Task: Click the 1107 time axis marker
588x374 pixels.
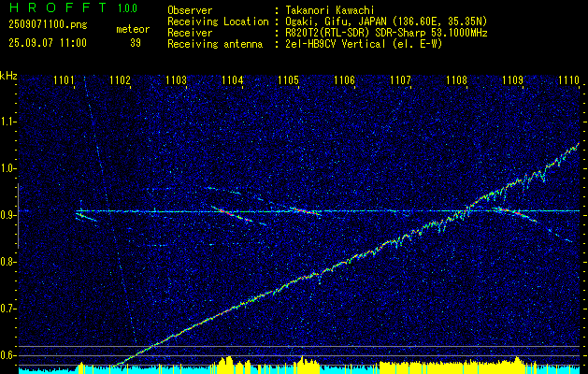Action: pyautogui.click(x=400, y=79)
